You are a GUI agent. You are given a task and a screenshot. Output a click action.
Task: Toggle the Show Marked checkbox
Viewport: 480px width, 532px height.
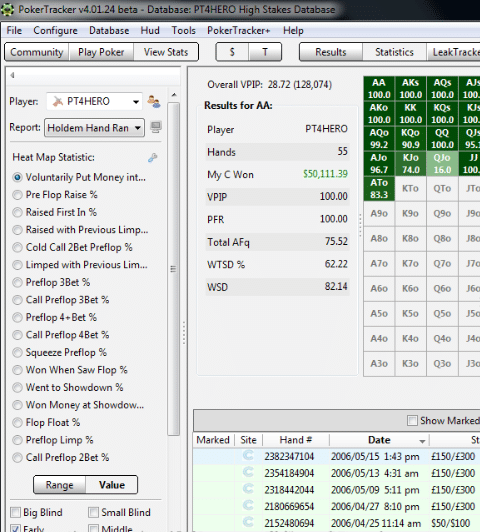pyautogui.click(x=412, y=421)
